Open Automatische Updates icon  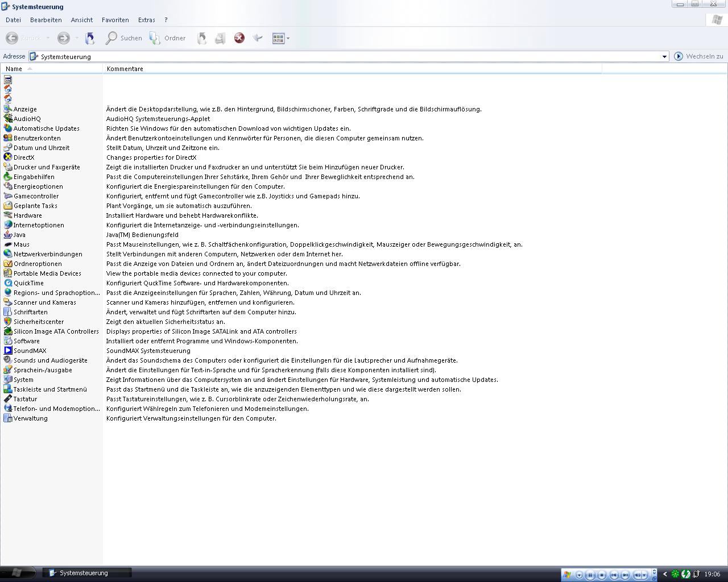[x=8, y=128]
